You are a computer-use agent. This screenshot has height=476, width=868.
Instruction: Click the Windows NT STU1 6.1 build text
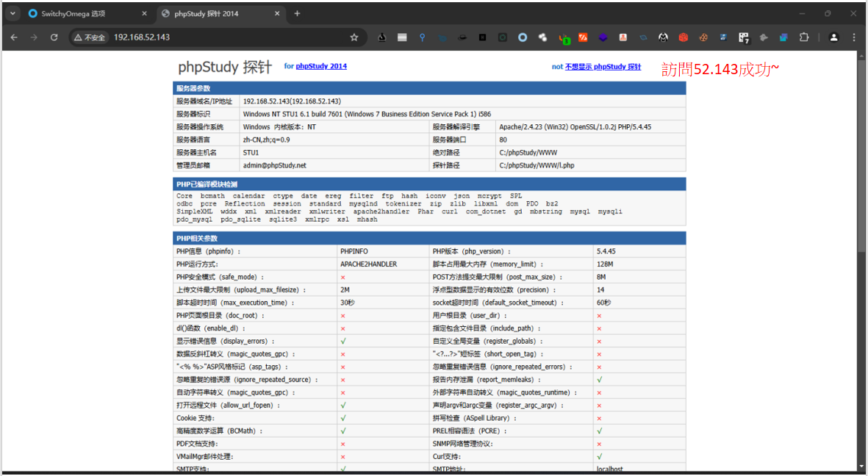click(x=367, y=114)
